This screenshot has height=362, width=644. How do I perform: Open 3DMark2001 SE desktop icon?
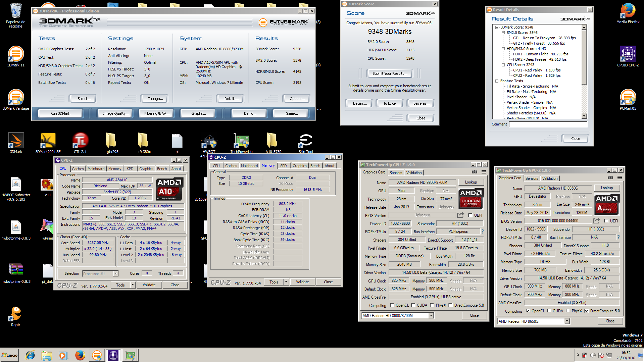[x=48, y=143]
